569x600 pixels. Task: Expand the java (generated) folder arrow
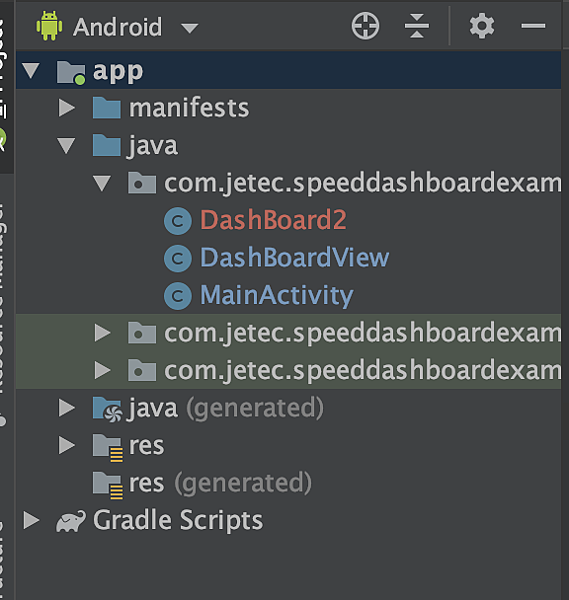coord(67,408)
